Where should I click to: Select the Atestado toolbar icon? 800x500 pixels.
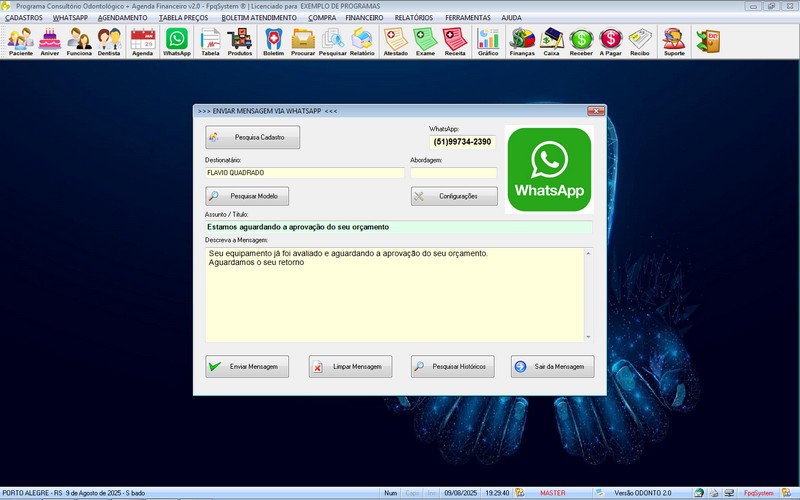point(395,41)
